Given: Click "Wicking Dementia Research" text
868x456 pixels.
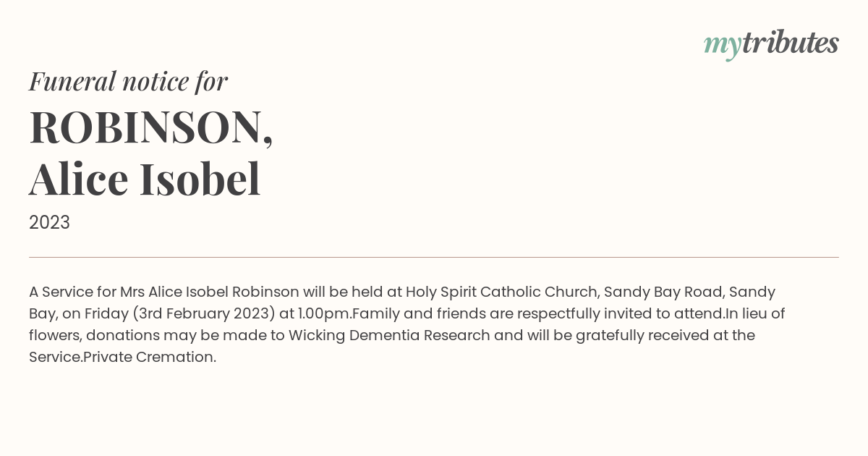Looking at the screenshot, I should [x=383, y=335].
